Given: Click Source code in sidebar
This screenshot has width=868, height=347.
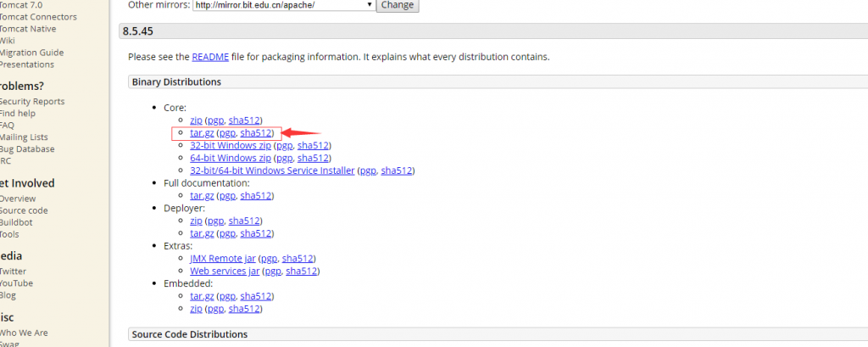Looking at the screenshot, I should [x=23, y=210].
